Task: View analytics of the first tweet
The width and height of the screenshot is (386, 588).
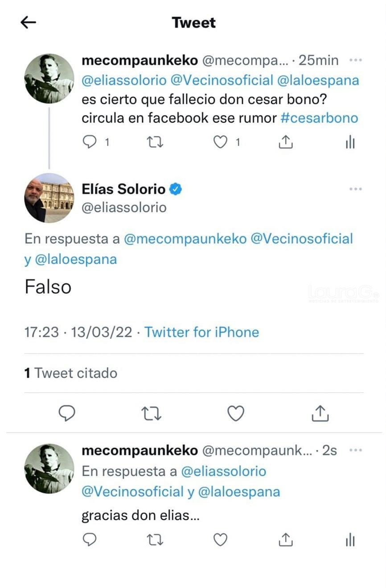Action: pyautogui.click(x=350, y=142)
